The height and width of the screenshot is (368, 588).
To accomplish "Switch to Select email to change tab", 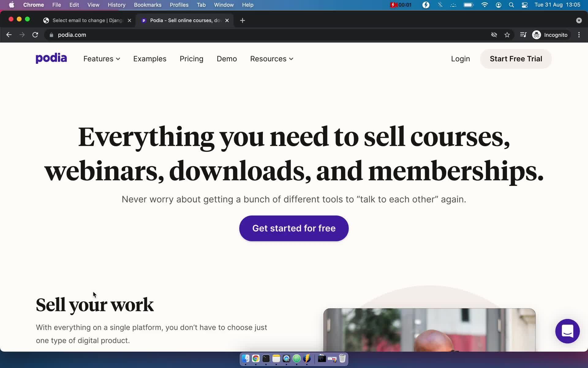I will pos(87,21).
